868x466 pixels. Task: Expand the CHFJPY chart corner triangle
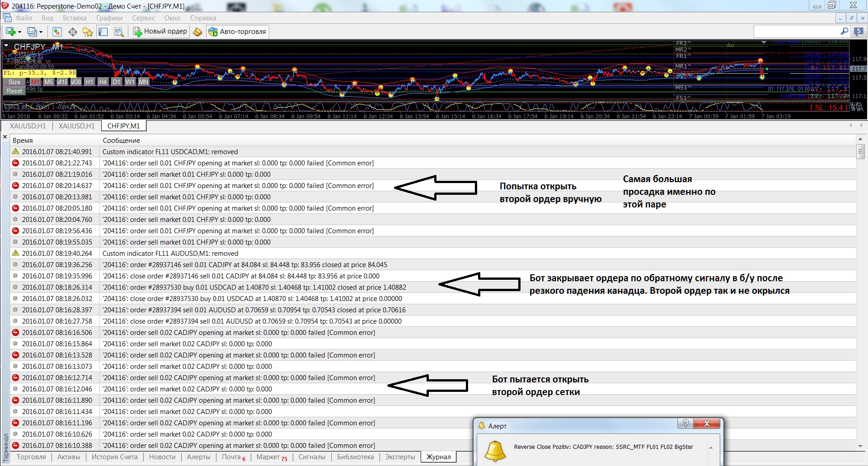click(x=6, y=46)
